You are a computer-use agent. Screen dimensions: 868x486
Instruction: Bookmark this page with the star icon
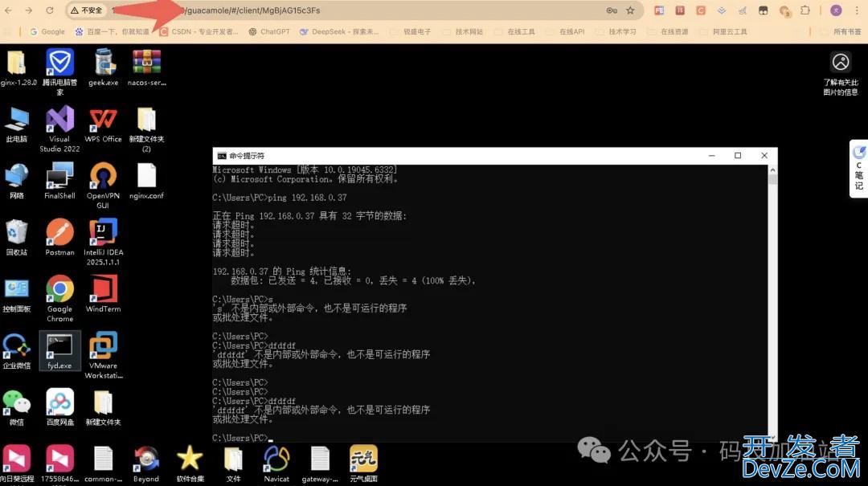tap(630, 10)
